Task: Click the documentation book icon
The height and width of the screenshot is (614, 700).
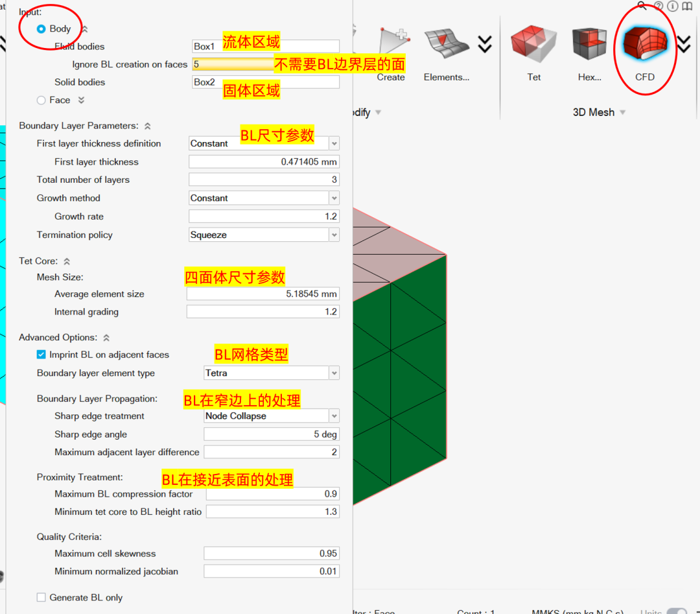Action: tap(686, 6)
